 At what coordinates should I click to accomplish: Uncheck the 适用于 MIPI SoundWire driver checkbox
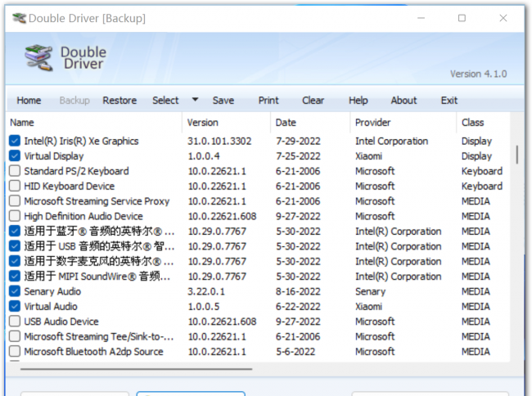pos(15,276)
